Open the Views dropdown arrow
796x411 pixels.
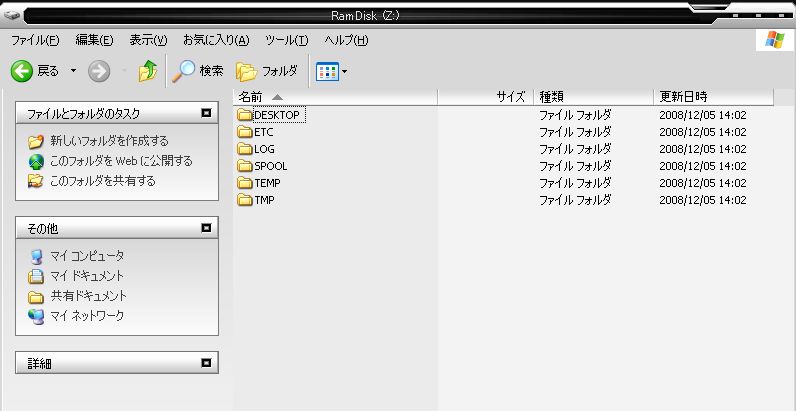[345, 72]
